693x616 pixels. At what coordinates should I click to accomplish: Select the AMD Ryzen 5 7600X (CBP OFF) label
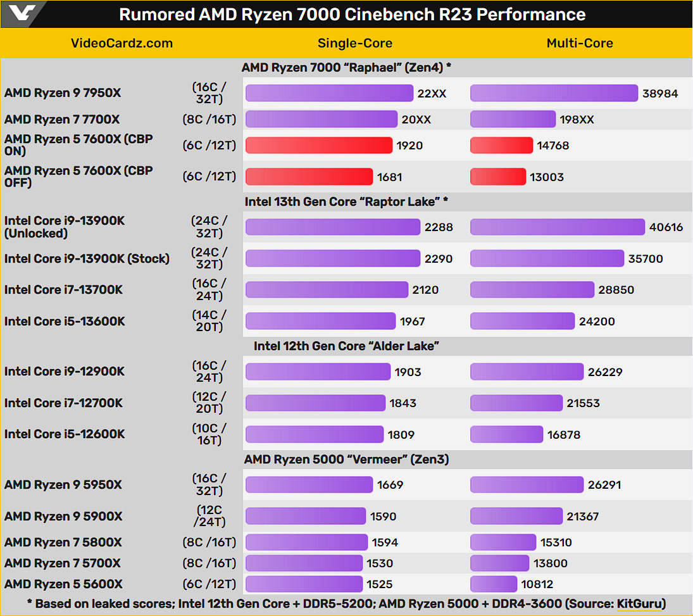pyautogui.click(x=78, y=177)
